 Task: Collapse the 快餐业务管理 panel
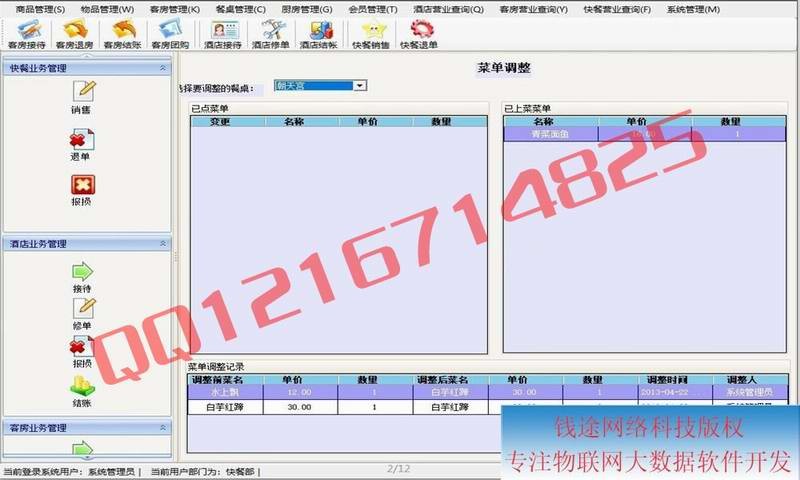[163, 68]
